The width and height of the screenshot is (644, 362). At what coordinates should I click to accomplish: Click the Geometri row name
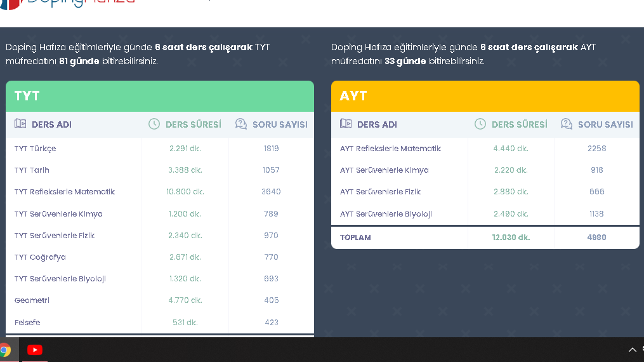click(32, 300)
